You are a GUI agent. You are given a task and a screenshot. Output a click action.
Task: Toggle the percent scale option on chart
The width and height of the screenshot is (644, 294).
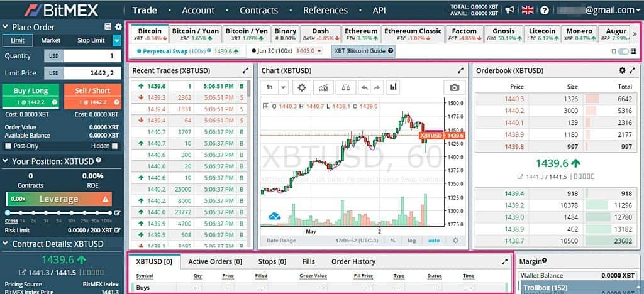tap(393, 241)
